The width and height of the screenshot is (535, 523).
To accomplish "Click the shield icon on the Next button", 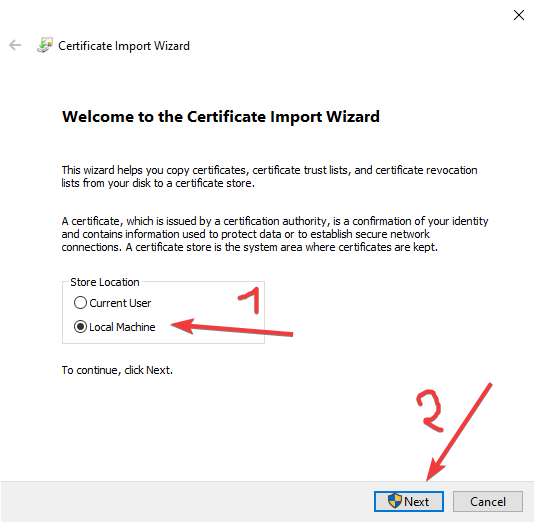I will pyautogui.click(x=395, y=501).
